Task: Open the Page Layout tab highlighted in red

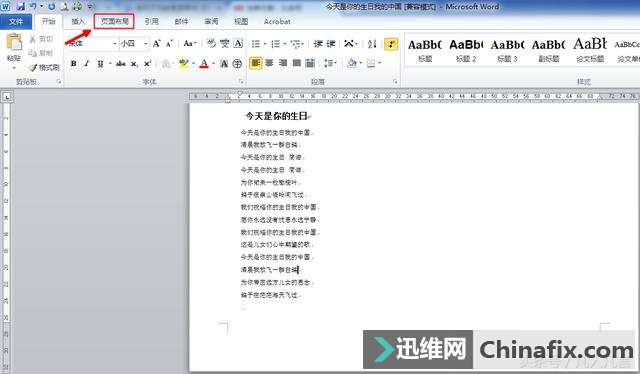Action: pyautogui.click(x=114, y=21)
